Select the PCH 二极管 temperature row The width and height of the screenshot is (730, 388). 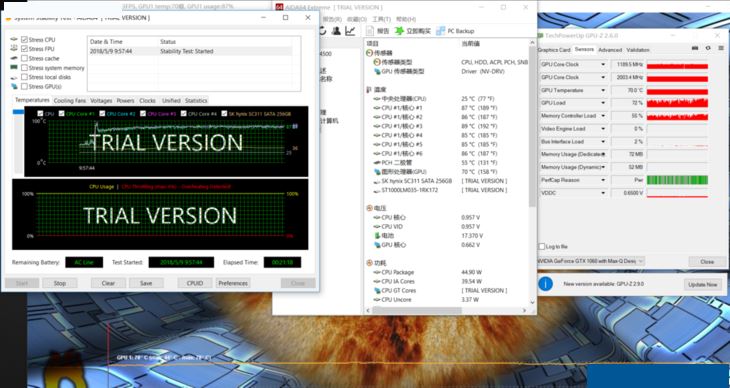[x=447, y=163]
